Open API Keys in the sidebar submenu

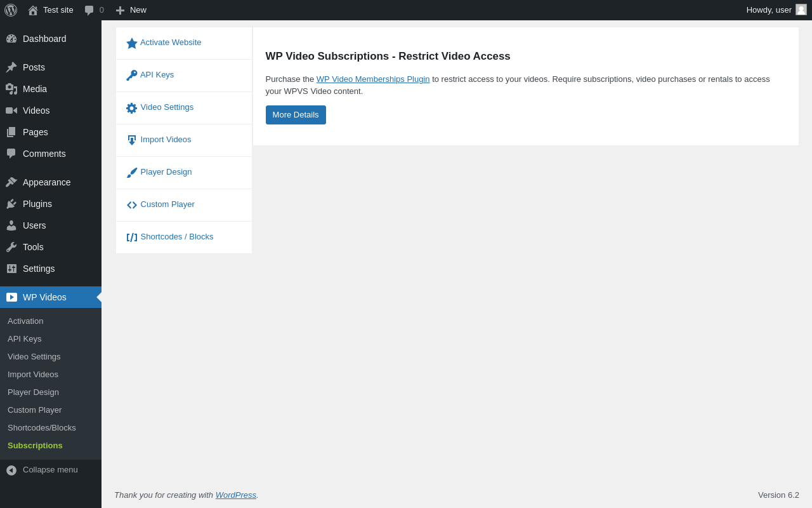(x=51, y=339)
